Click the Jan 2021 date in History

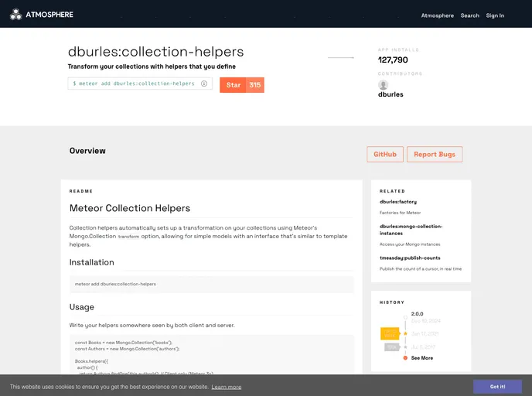425,334
